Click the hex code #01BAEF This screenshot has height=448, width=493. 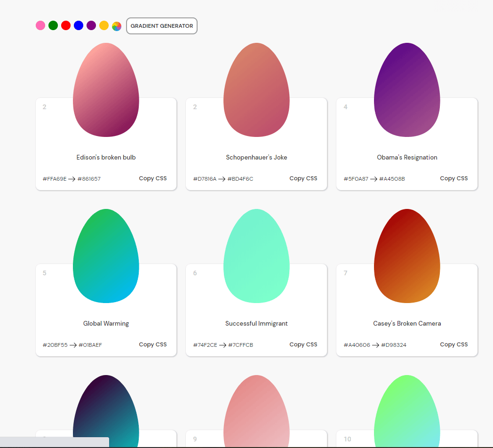coord(90,345)
